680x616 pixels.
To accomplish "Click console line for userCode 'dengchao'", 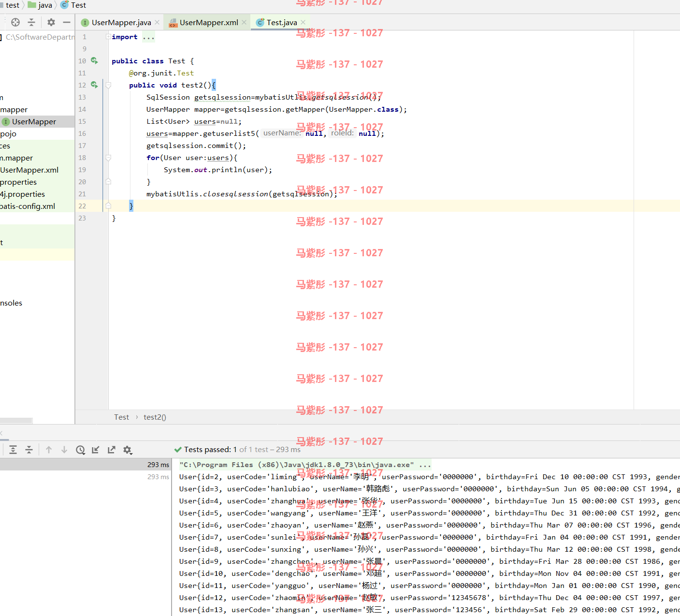I will [x=429, y=573].
